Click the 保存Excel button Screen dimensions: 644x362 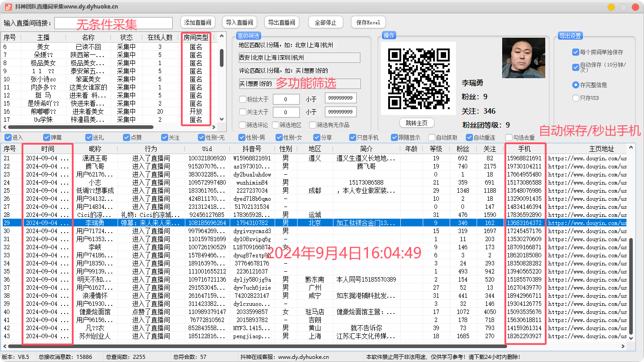point(368,22)
